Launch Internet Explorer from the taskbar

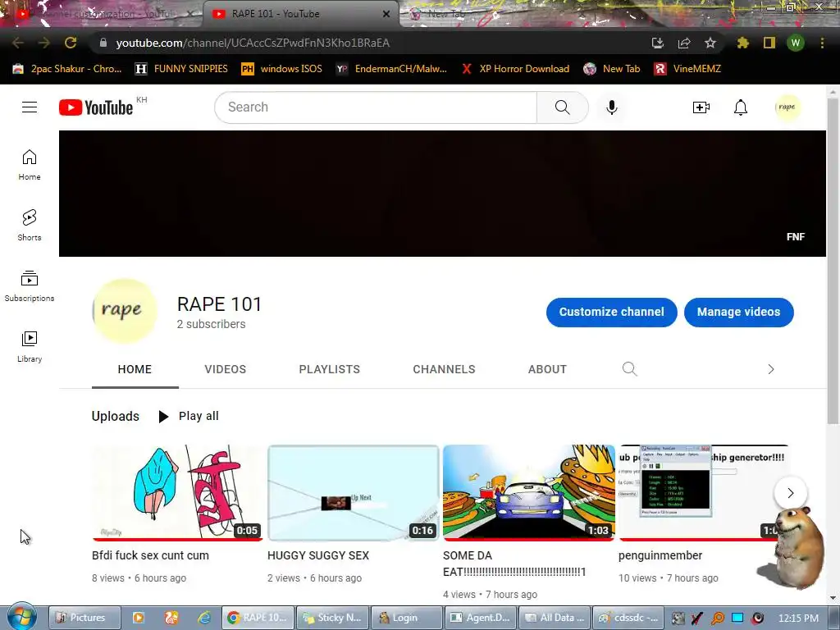click(204, 618)
